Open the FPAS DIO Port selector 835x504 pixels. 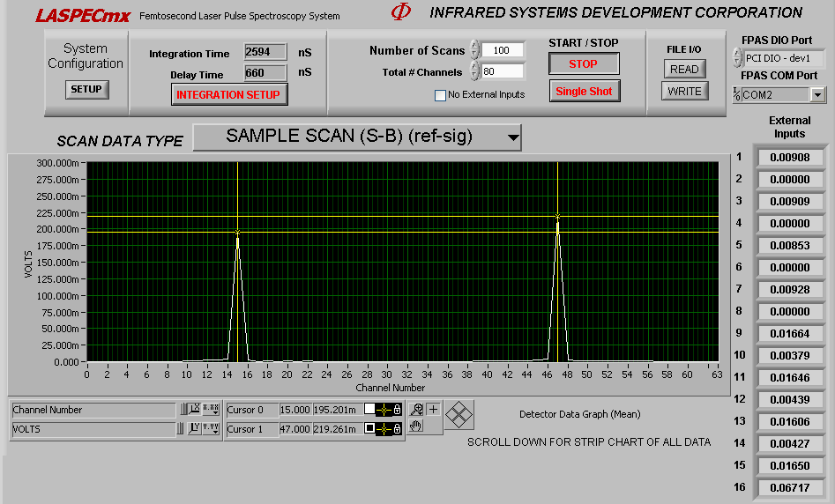(x=737, y=57)
